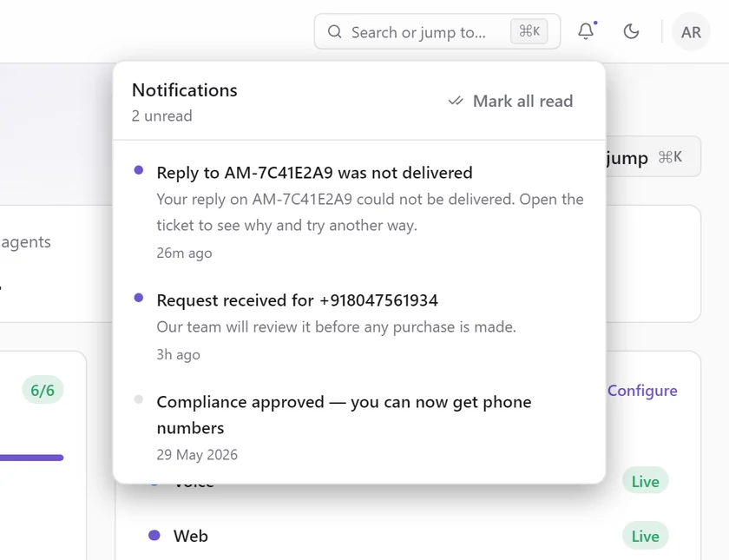The image size is (729, 560).
Task: Click the ⌘K shortcut badge in the search box
Action: point(529,31)
